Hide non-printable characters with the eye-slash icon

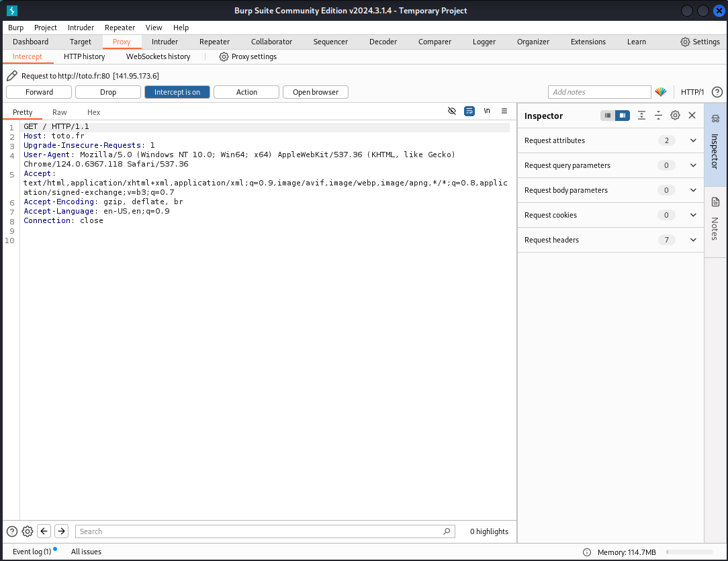[451, 111]
